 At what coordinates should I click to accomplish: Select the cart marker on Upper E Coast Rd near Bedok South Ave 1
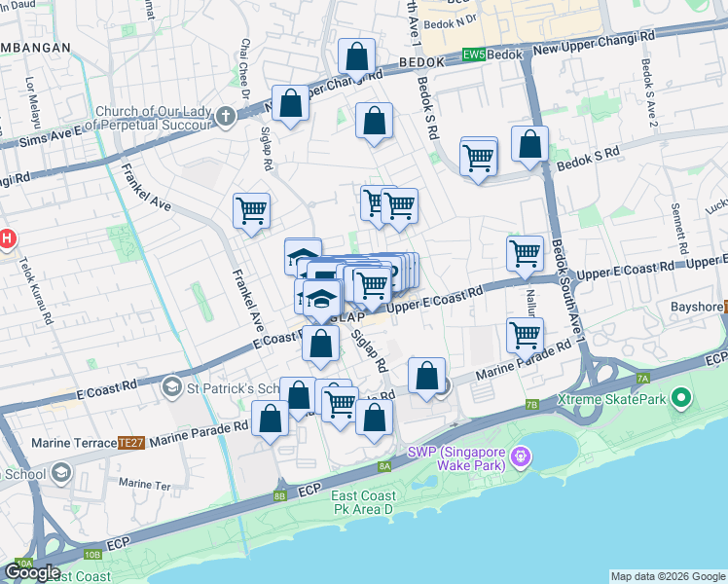click(526, 257)
